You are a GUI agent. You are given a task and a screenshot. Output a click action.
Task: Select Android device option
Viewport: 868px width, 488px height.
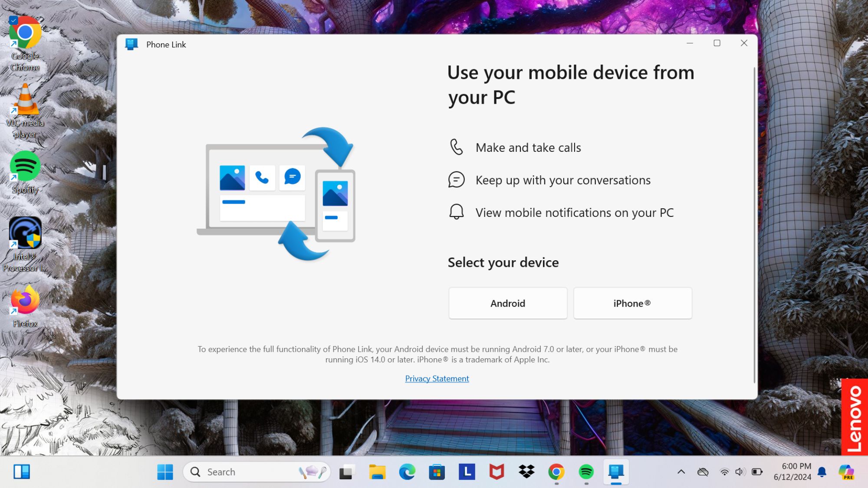(x=508, y=303)
